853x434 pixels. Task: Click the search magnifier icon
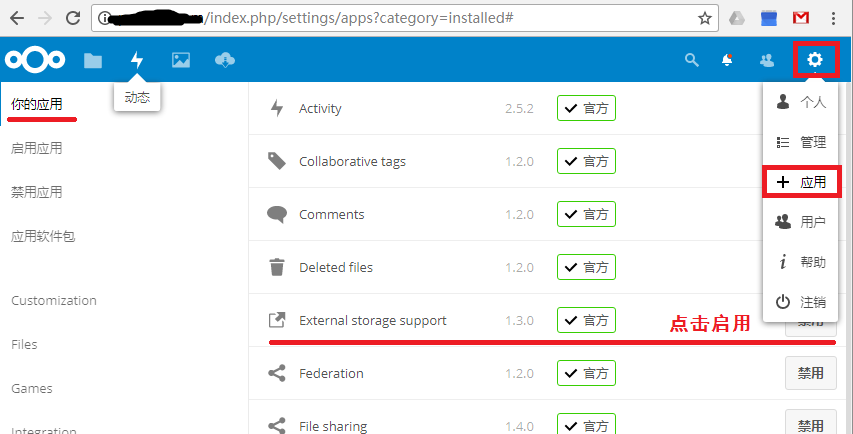point(691,60)
